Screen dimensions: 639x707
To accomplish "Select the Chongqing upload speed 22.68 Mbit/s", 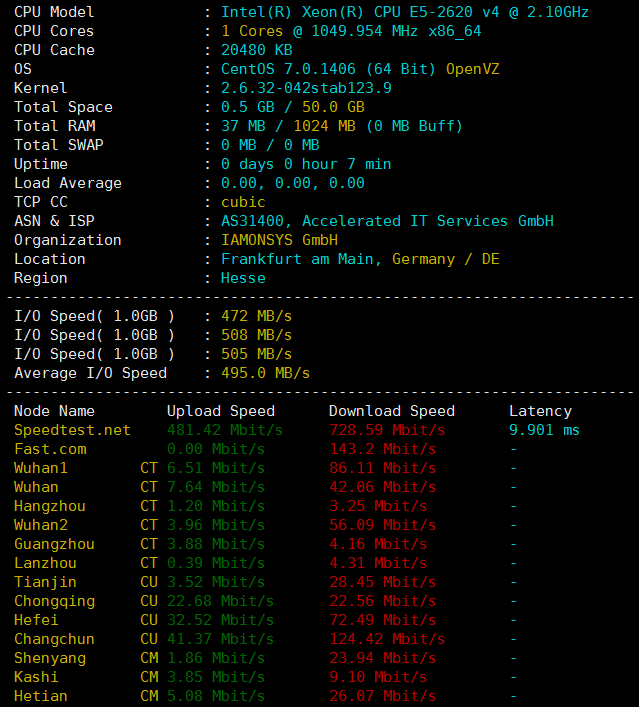I will pyautogui.click(x=221, y=601).
